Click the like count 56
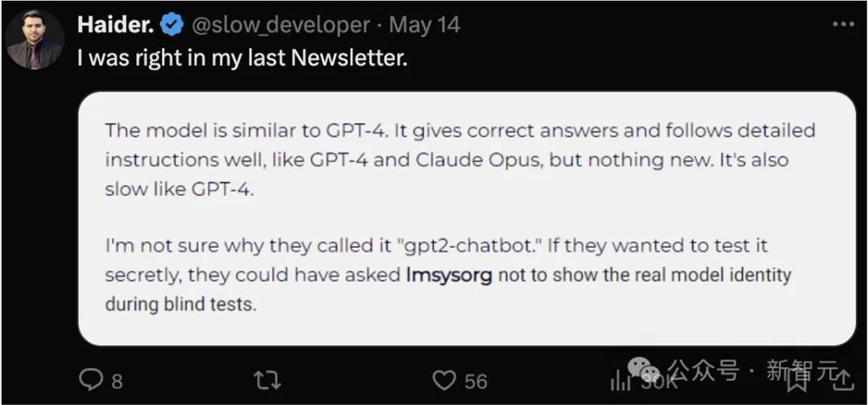This screenshot has width=868, height=405. pyautogui.click(x=475, y=381)
